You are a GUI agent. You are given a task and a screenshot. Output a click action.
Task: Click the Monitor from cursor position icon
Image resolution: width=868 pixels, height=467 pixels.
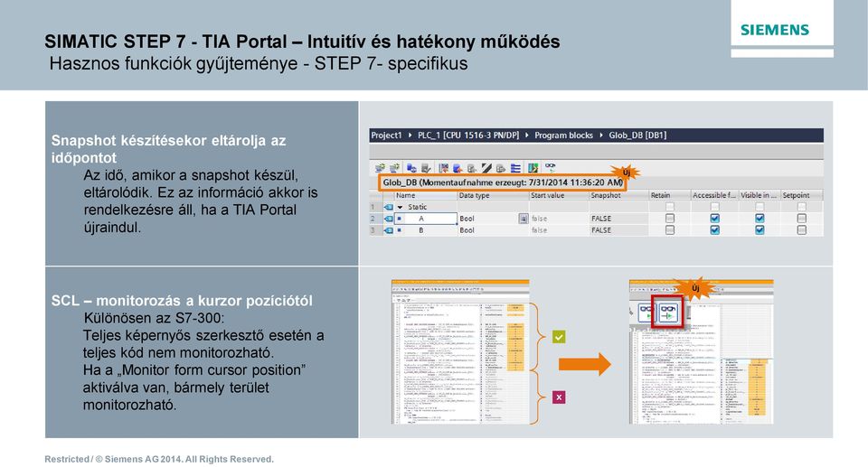pos(669,312)
